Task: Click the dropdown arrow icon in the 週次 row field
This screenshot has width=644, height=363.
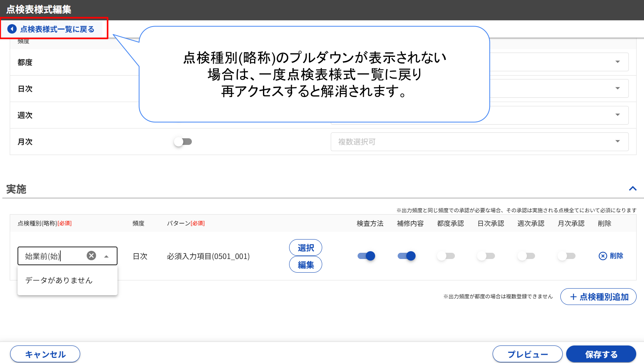Action: [x=618, y=115]
